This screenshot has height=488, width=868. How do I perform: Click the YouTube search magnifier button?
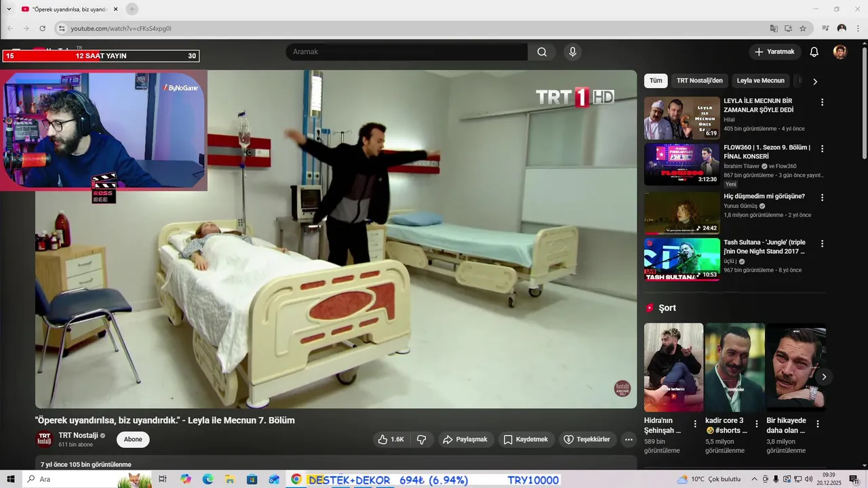(x=542, y=52)
